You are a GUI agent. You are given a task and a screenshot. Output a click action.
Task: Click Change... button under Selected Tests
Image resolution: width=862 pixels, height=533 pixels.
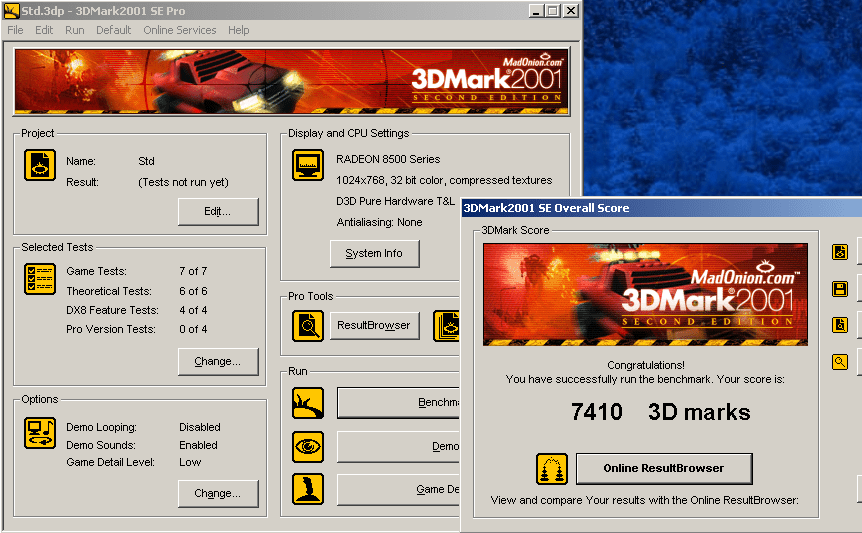tap(218, 362)
